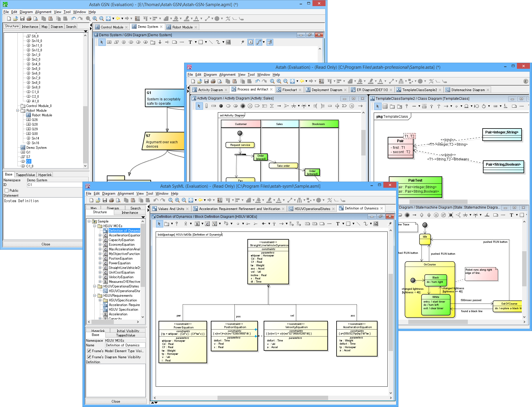This screenshot has height=407, width=532.
Task: Close the ER Diagram(IDEF1X) tab
Action: 391,90
